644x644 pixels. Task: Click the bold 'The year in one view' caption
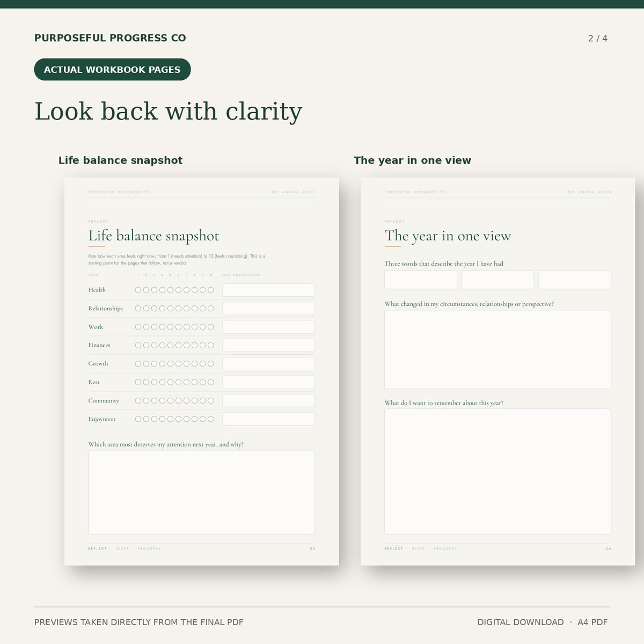[412, 160]
